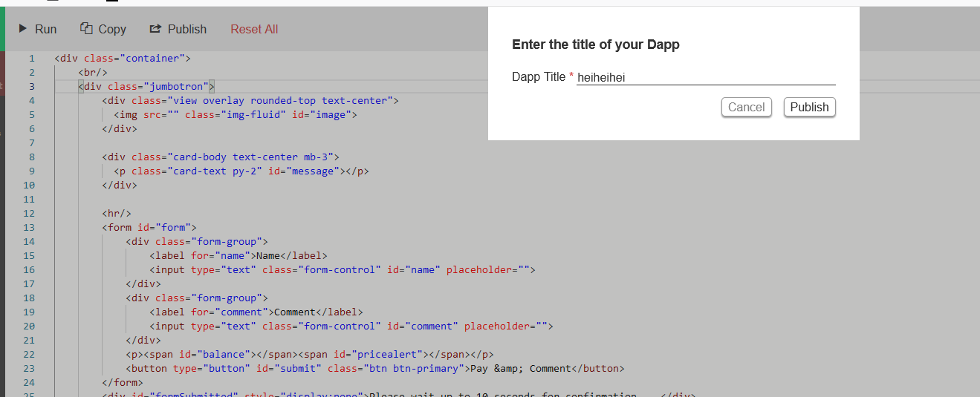The height and width of the screenshot is (397, 980).
Task: Click the label for="name" code line
Action: [238, 255]
